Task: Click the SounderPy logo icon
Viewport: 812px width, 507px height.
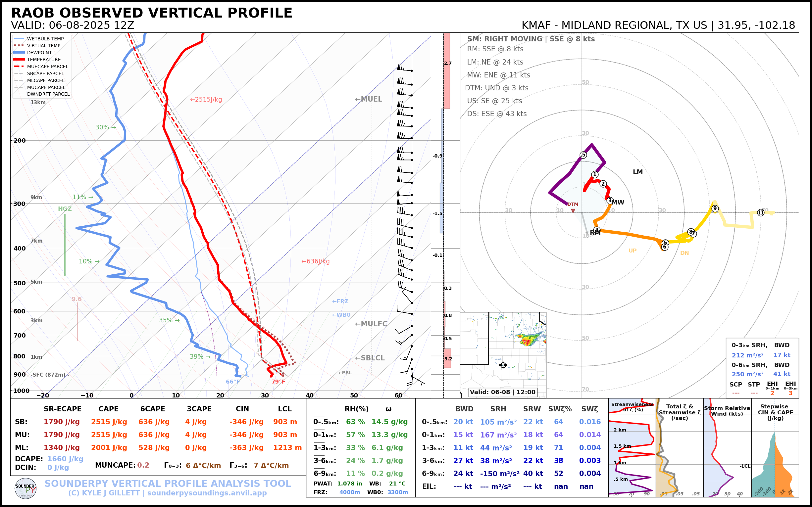Action: pos(25,488)
